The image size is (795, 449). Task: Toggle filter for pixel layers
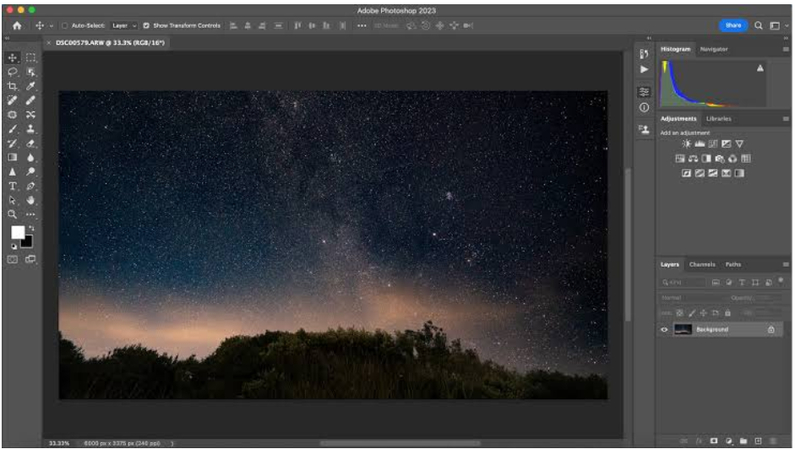716,282
